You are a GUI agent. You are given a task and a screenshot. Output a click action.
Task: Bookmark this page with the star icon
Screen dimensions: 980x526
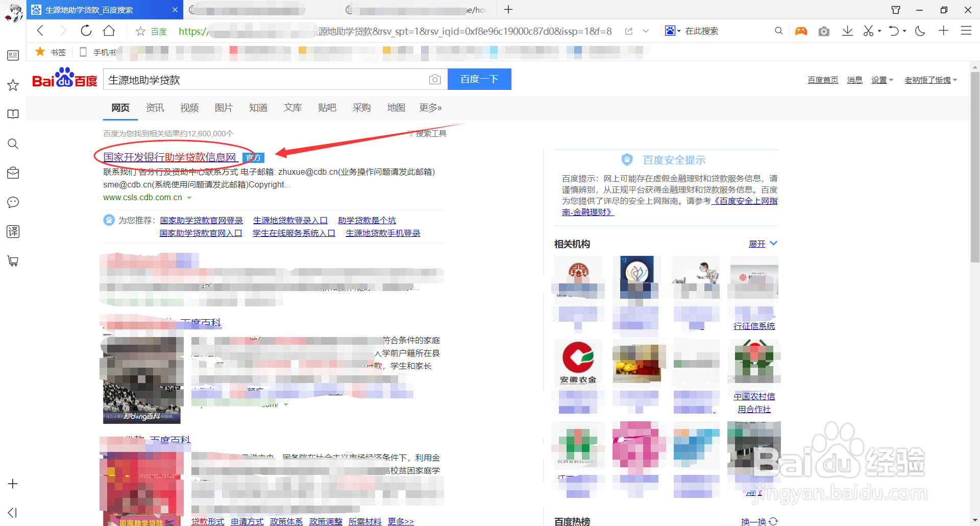click(x=140, y=31)
